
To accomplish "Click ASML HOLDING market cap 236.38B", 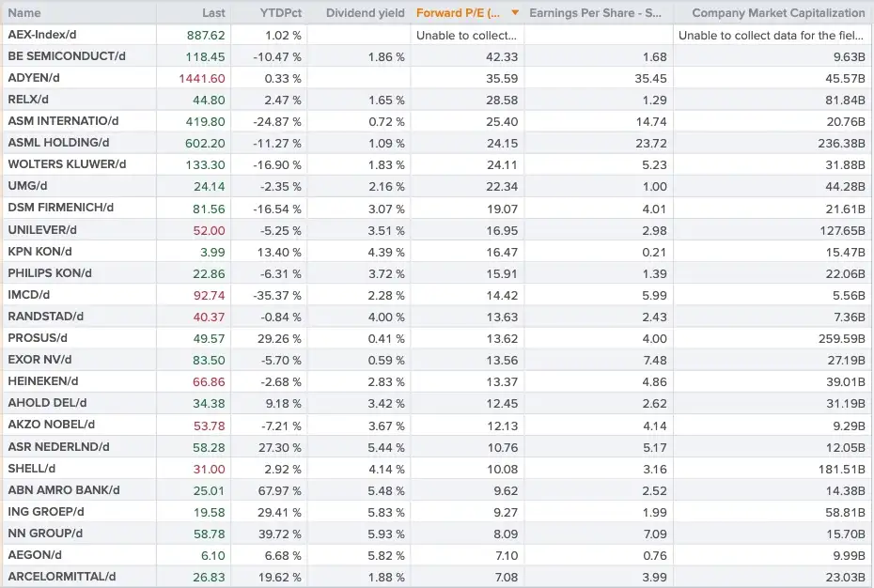I will 841,143.
